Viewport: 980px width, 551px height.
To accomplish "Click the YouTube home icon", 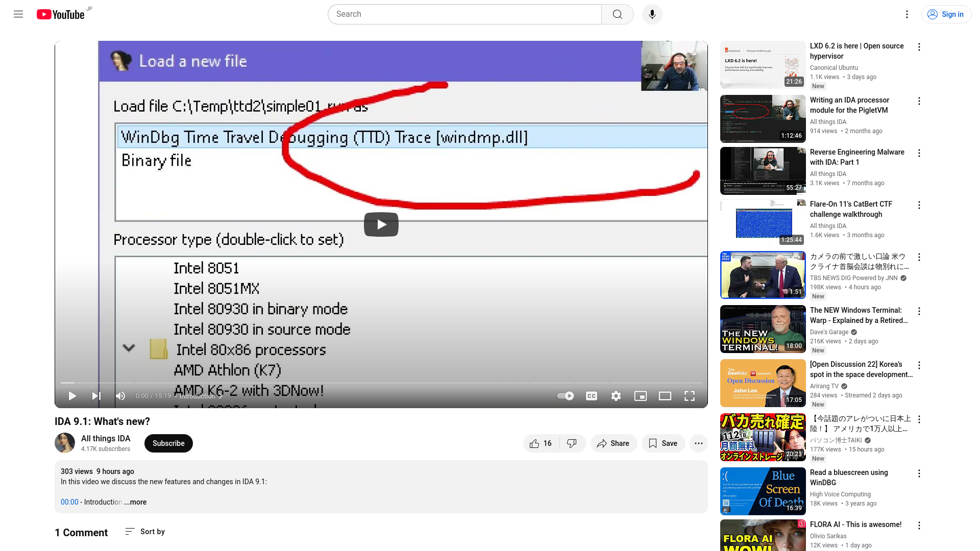I will 60,14.
